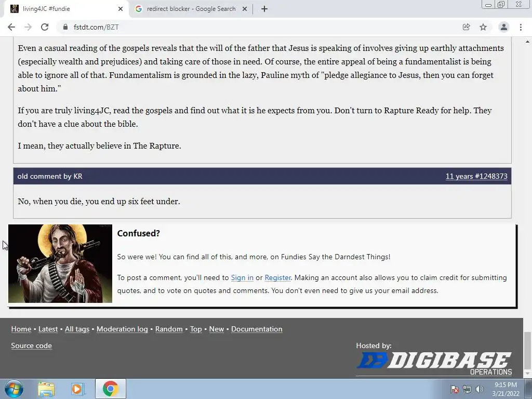
Task: Open the Latest footer link
Action: (x=48, y=329)
